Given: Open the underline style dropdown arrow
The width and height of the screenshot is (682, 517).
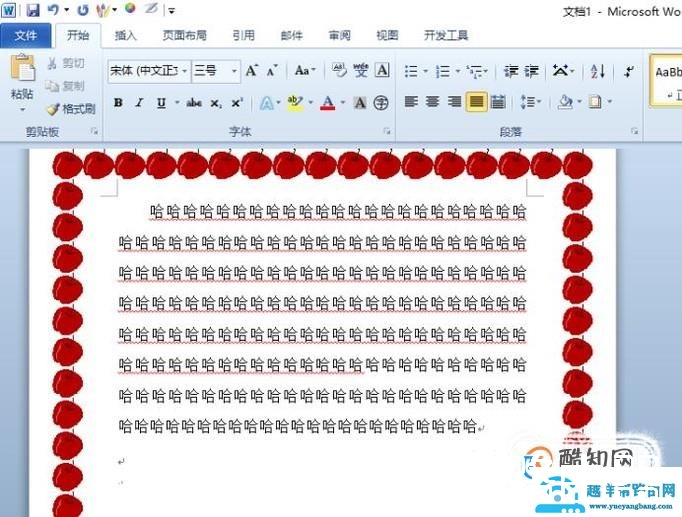Looking at the screenshot, I should tap(177, 103).
